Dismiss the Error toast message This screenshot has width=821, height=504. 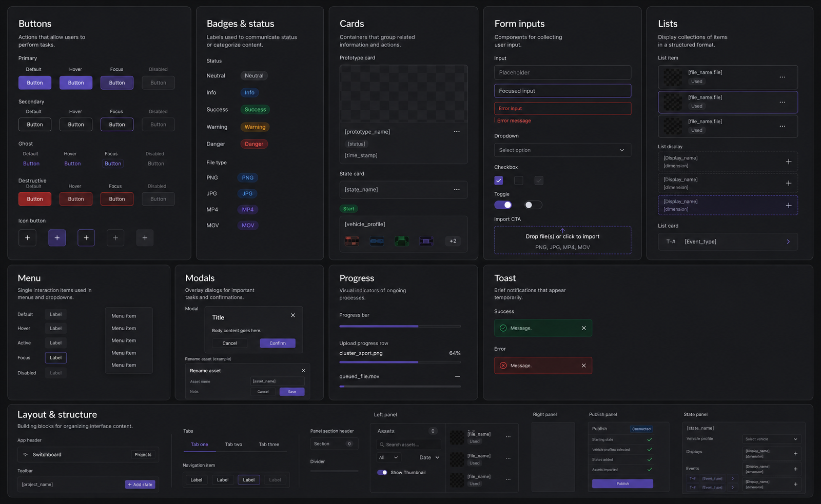click(583, 366)
